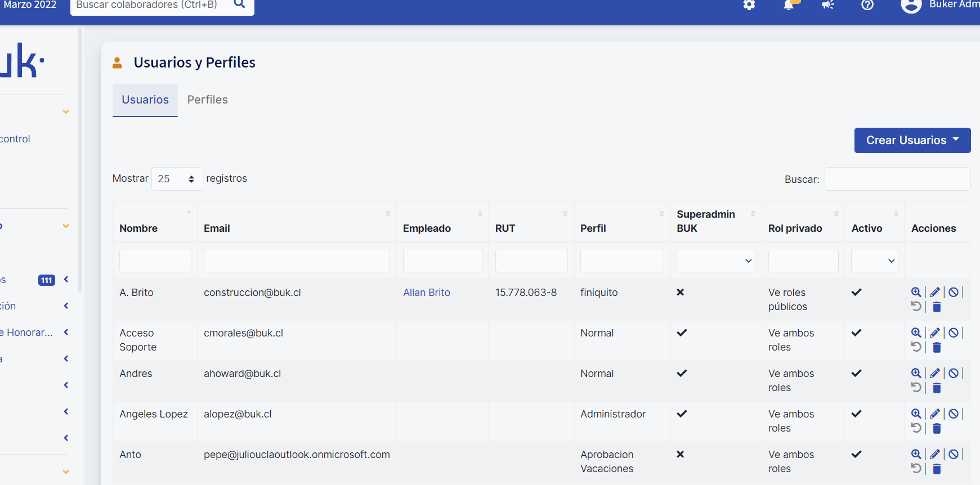Block the Andres user with ban icon
The image size is (980, 485).
click(x=954, y=373)
